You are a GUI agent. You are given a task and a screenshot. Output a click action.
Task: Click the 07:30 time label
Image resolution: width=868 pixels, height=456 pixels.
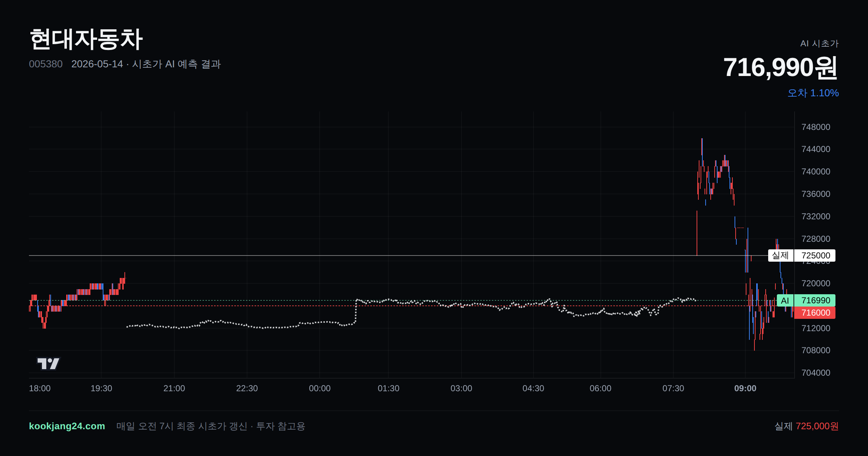tap(673, 388)
